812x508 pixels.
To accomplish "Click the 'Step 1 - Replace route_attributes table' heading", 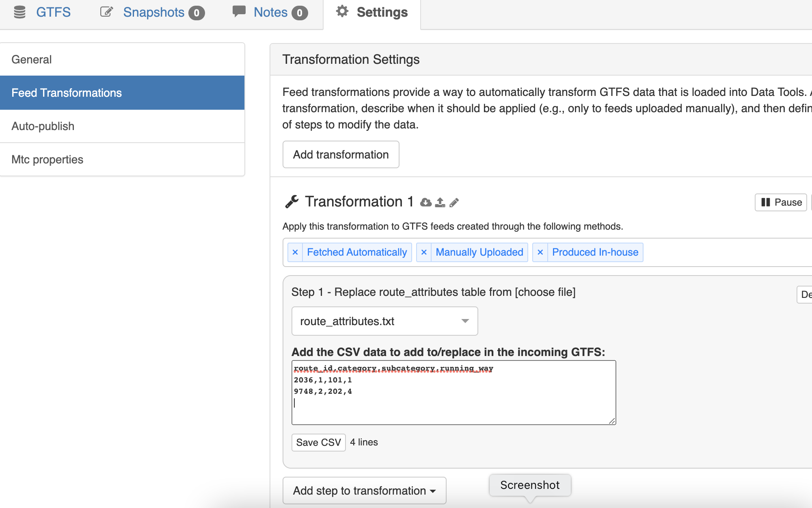I will 433,292.
